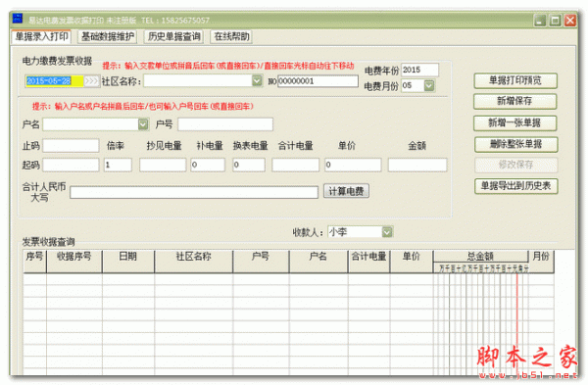Viewport: 588px width, 385px height.
Task: Click the disabled 修改保存 button
Action: pyautogui.click(x=516, y=165)
